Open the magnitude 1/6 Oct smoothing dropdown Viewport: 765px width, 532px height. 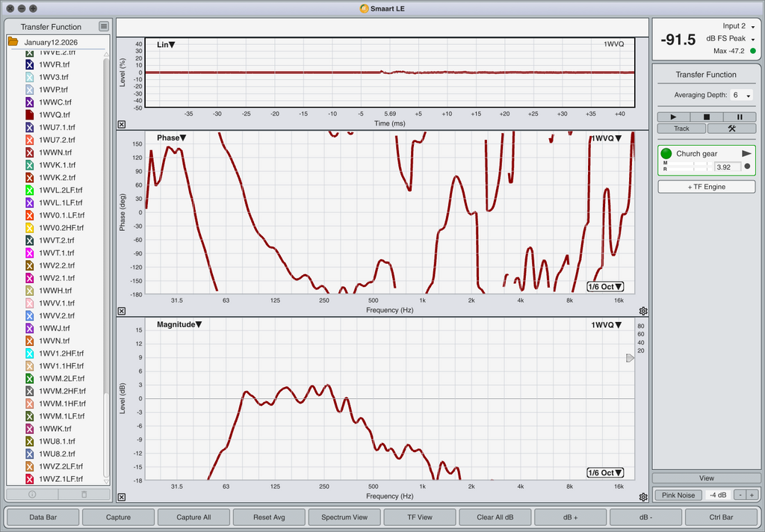coord(604,473)
